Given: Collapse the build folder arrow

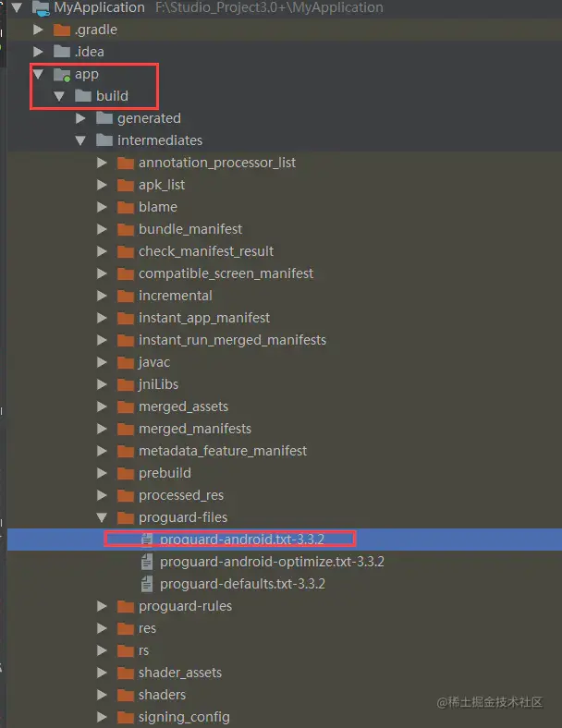Looking at the screenshot, I should 59,96.
